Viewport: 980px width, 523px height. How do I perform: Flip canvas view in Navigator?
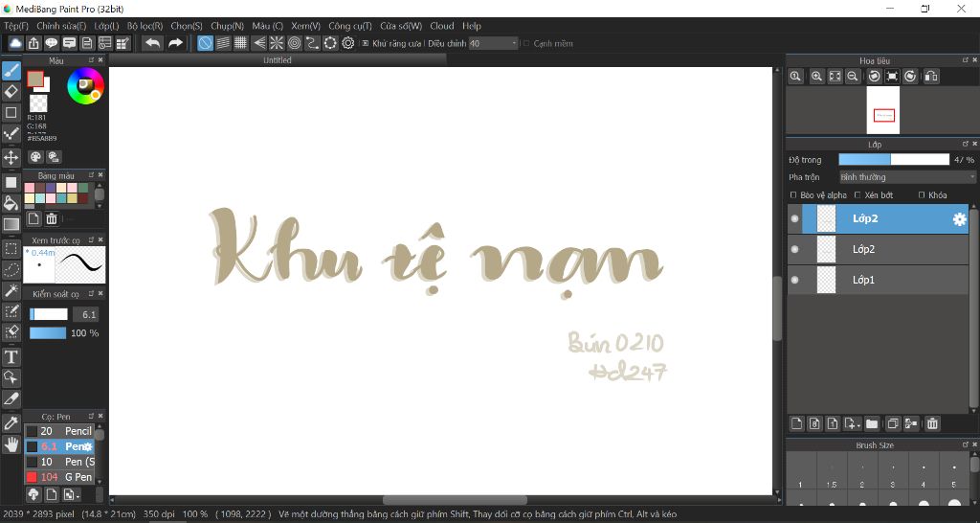pos(930,77)
